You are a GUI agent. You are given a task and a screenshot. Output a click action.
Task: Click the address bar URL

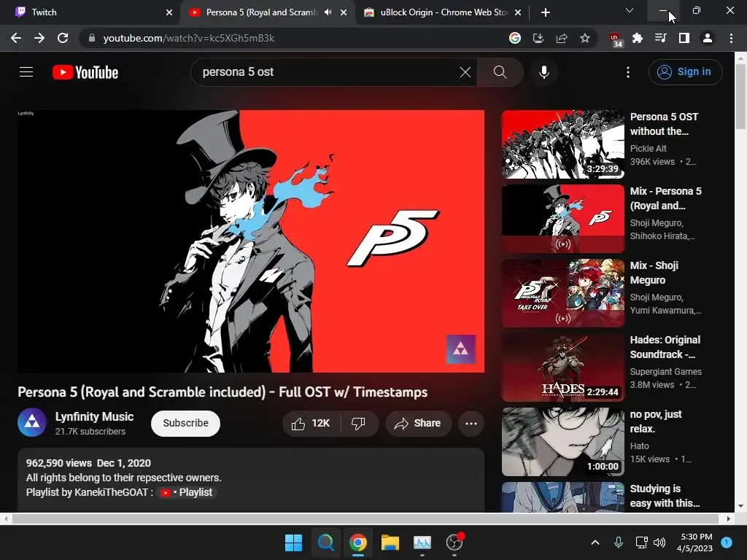pos(189,38)
